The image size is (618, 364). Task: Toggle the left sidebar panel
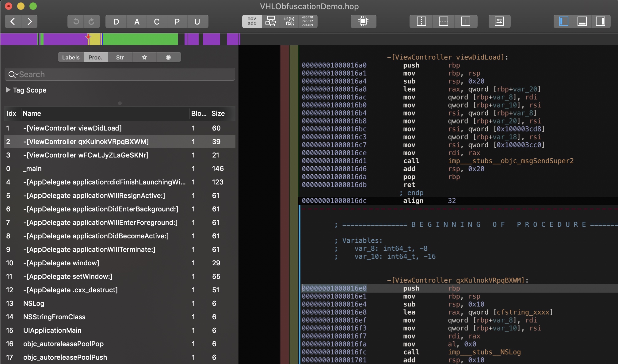pos(564,21)
